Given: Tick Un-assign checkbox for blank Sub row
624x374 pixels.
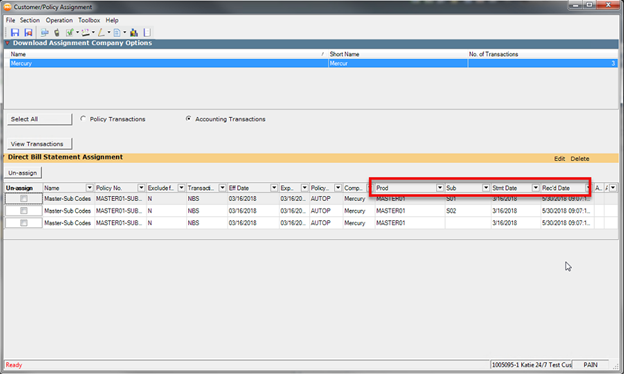Looking at the screenshot, I should click(24, 223).
